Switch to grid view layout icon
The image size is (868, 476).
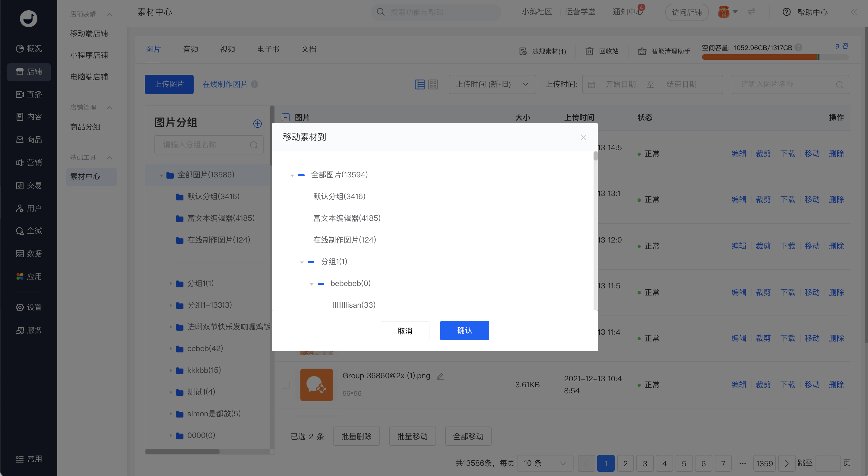coord(433,84)
